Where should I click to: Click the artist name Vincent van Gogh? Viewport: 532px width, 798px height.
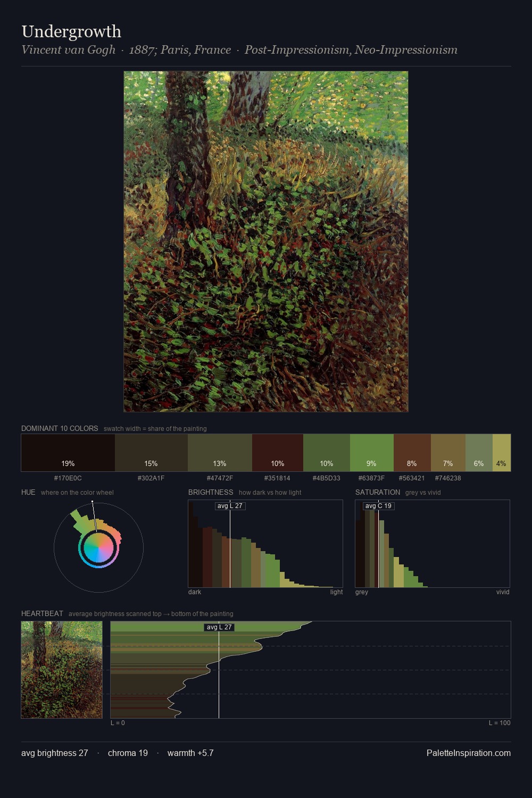click(x=68, y=50)
